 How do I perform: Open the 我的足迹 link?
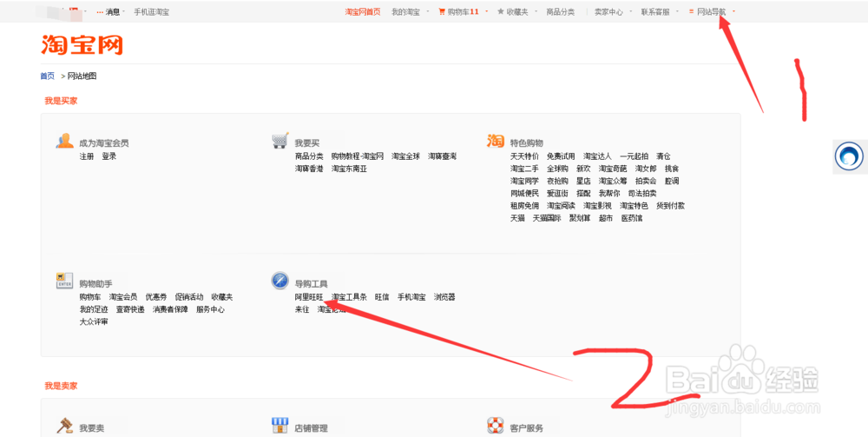pos(94,309)
